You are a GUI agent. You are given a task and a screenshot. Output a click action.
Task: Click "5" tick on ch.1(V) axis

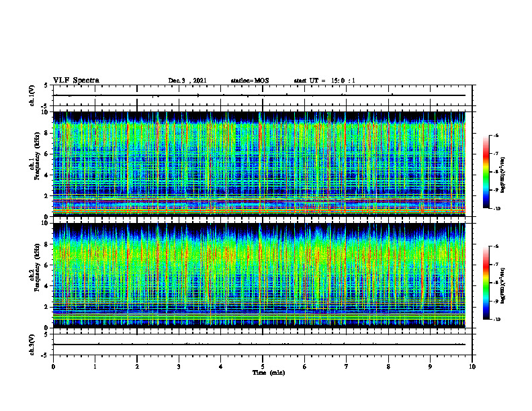[x=46, y=85]
